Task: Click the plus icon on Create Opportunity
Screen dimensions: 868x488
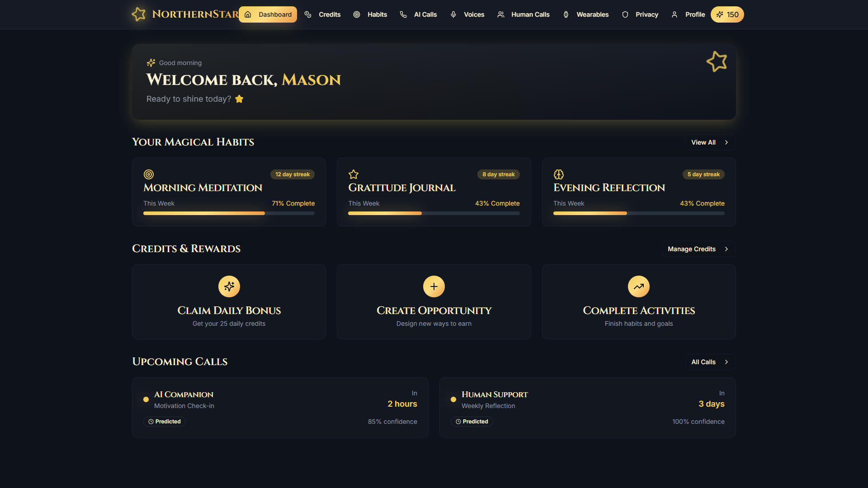Action: coord(434,286)
